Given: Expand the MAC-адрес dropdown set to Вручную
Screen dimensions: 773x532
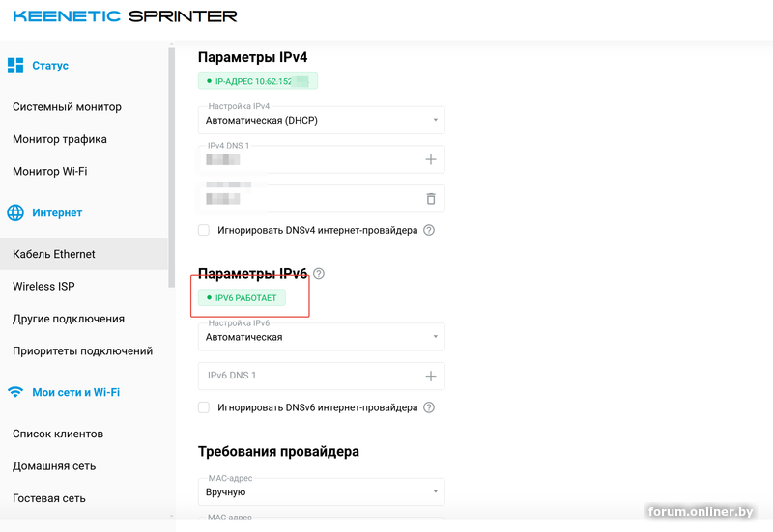Looking at the screenshot, I should click(x=321, y=491).
